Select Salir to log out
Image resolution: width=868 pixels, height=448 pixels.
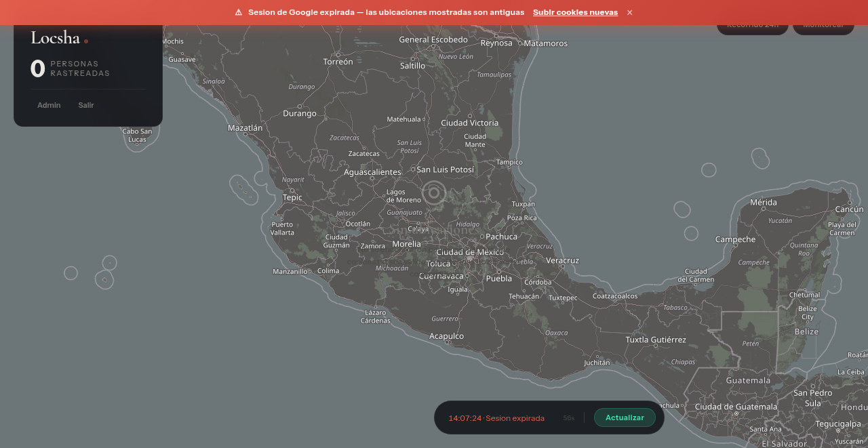86,105
